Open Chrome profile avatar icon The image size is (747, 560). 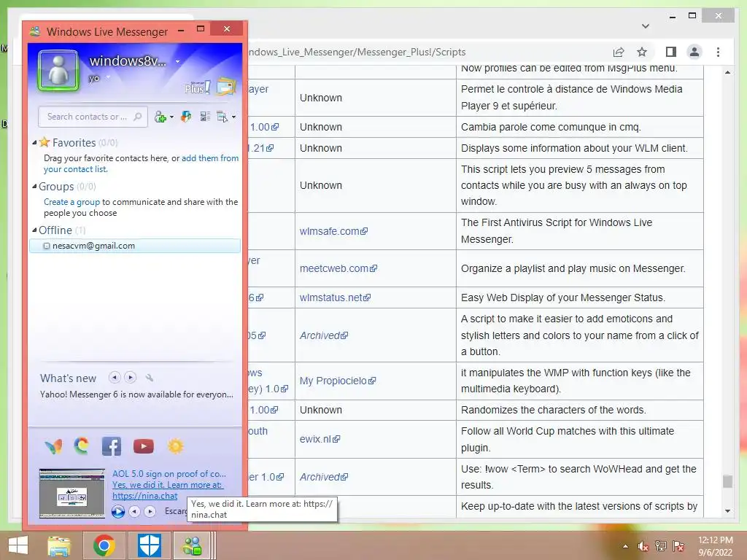point(694,52)
